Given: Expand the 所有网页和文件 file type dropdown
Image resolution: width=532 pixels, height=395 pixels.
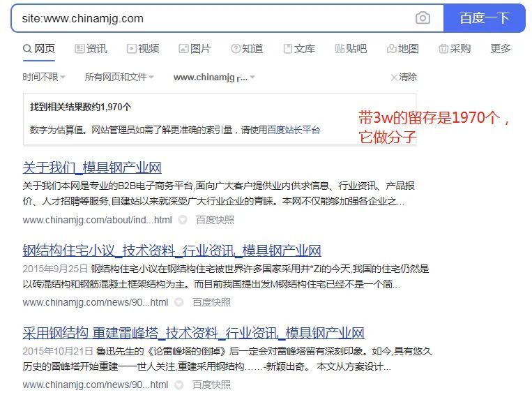Looking at the screenshot, I should pyautogui.click(x=119, y=77).
